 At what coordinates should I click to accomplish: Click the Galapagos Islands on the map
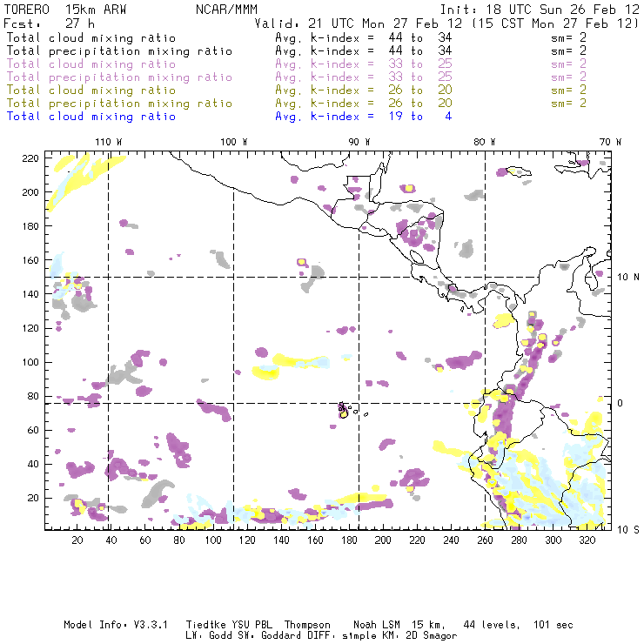[344, 409]
